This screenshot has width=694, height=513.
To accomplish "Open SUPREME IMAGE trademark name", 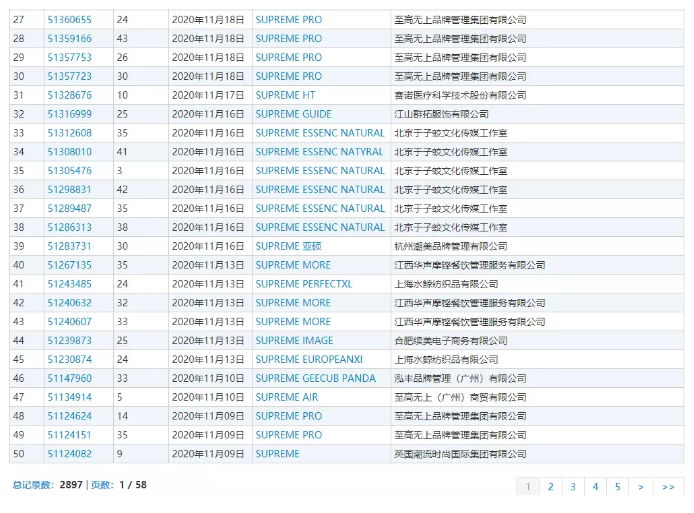I will point(294,341).
